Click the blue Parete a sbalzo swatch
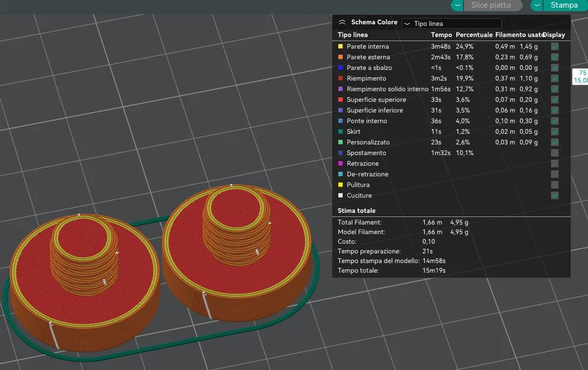Image resolution: width=588 pixels, height=370 pixels. tap(341, 68)
